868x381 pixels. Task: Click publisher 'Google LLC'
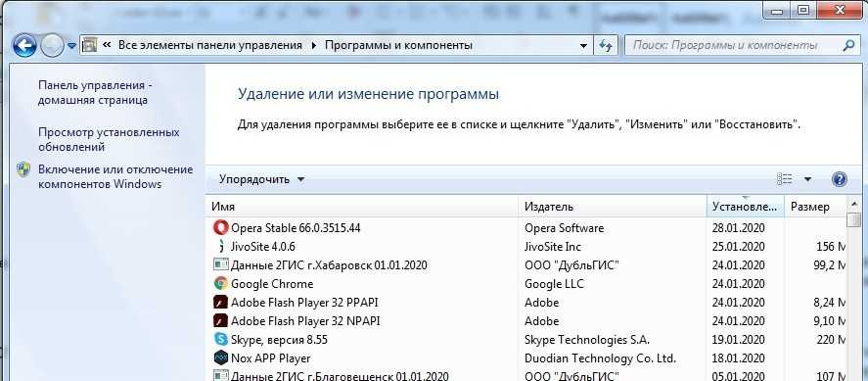pos(554,283)
